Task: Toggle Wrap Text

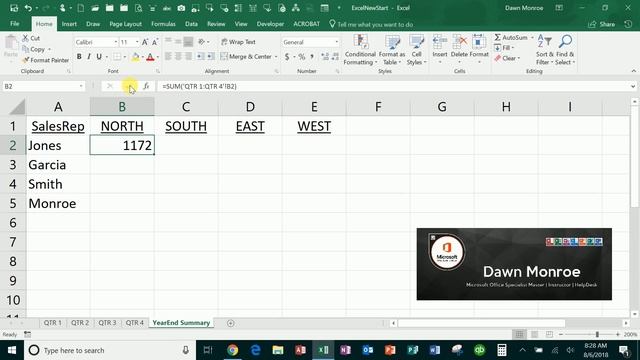Action: (238, 42)
